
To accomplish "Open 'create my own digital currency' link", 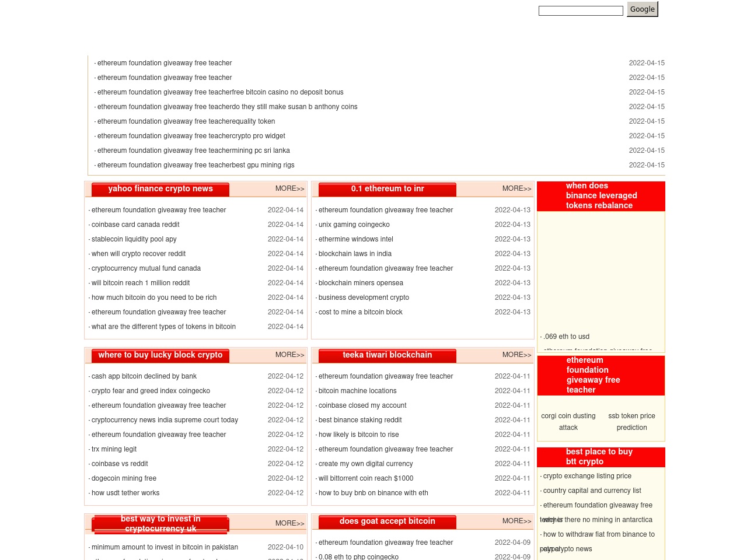I will coord(366,464).
